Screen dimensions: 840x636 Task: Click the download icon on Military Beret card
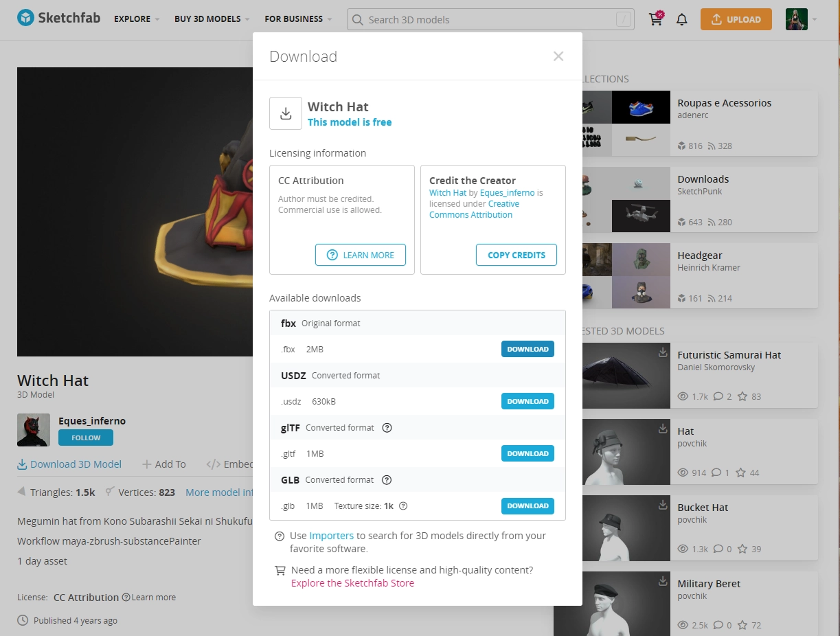tap(662, 581)
